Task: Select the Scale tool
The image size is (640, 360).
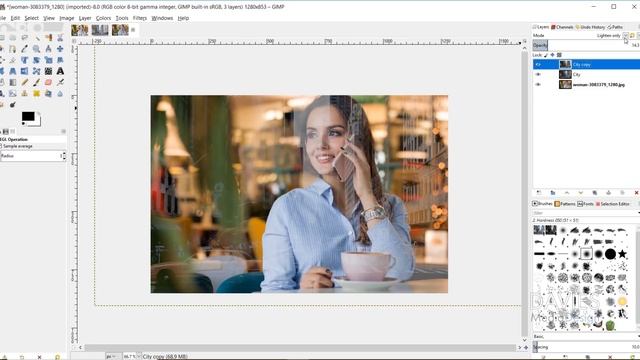Action: tap(48, 60)
